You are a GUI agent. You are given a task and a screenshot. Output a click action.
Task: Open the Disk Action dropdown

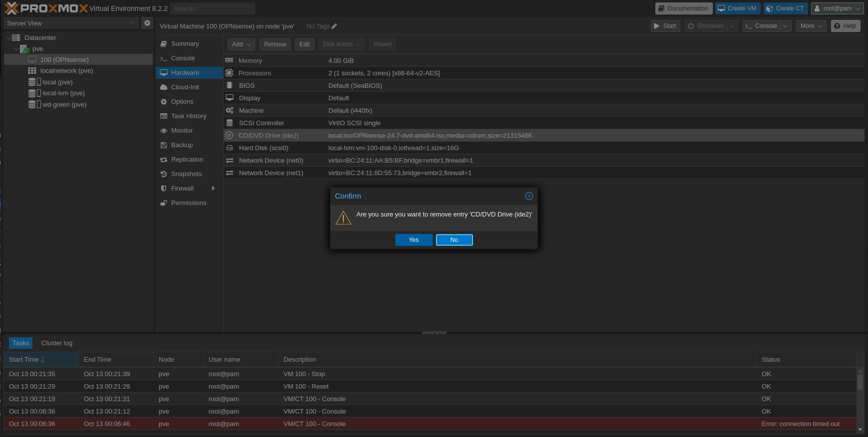(341, 44)
